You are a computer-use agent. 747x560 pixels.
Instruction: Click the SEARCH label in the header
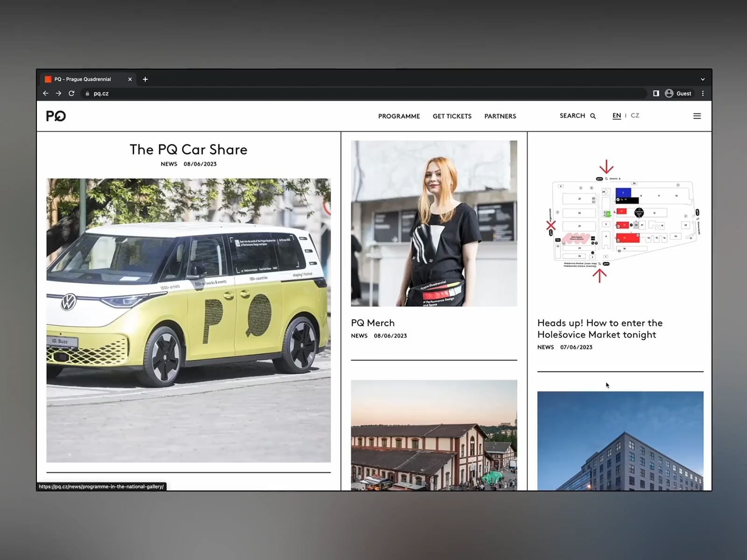point(572,116)
